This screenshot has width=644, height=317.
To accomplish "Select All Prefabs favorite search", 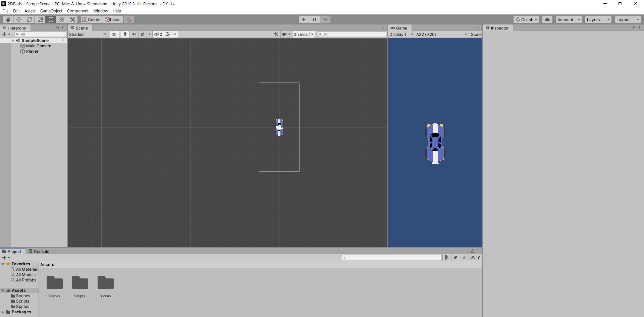I will point(26,280).
